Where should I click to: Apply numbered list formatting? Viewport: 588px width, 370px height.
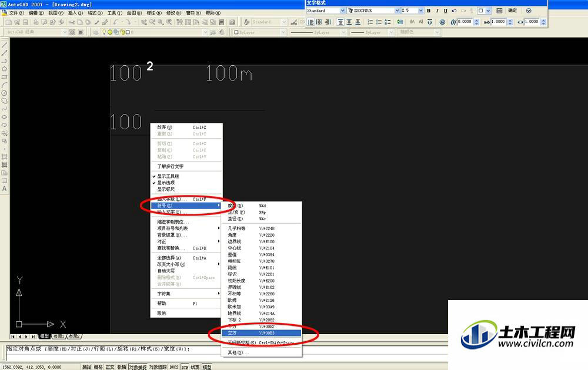click(370, 22)
